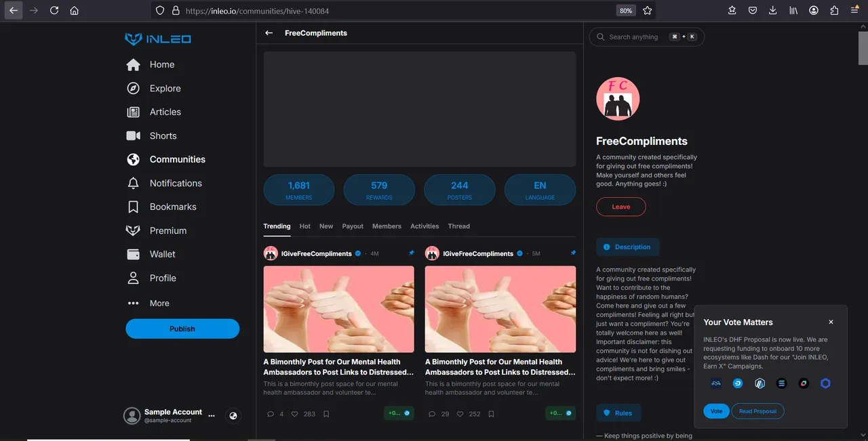Open the thumbnail of the 5M post
This screenshot has width=868, height=441.
(500, 309)
